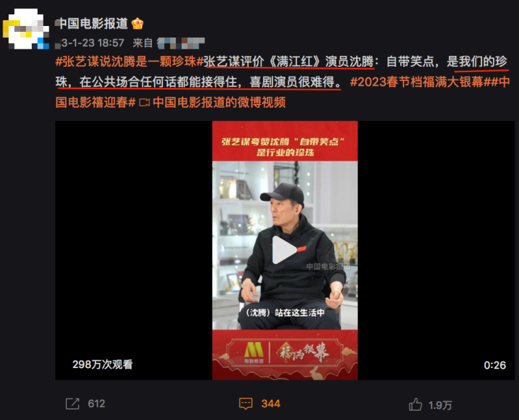Image resolution: width=519 pixels, height=420 pixels.
Task: Click the crown badge beside the account name
Action: tap(138, 23)
